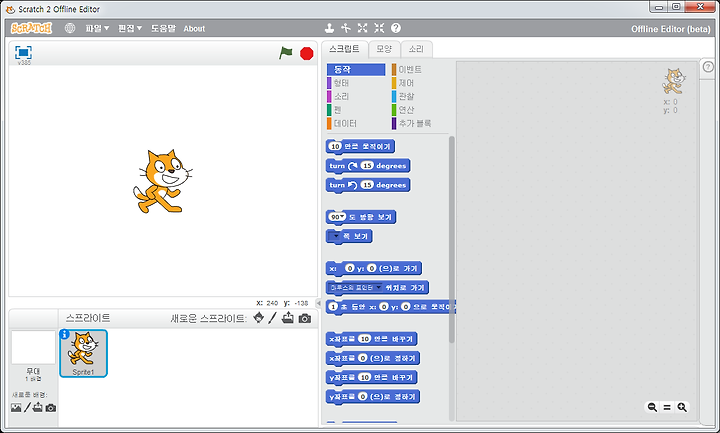Image resolution: width=720 pixels, height=433 pixels.
Task: Select the 연산 block category
Action: pos(420,110)
